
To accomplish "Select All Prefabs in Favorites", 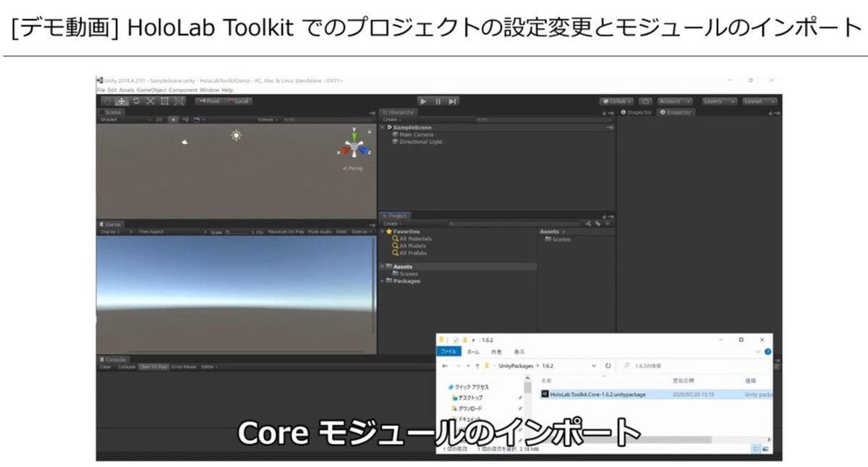I will (410, 253).
